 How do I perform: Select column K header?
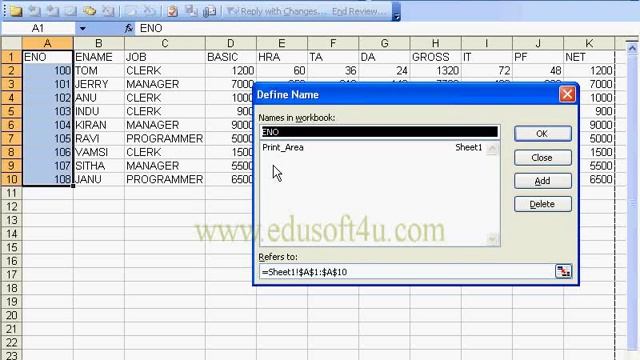589,43
